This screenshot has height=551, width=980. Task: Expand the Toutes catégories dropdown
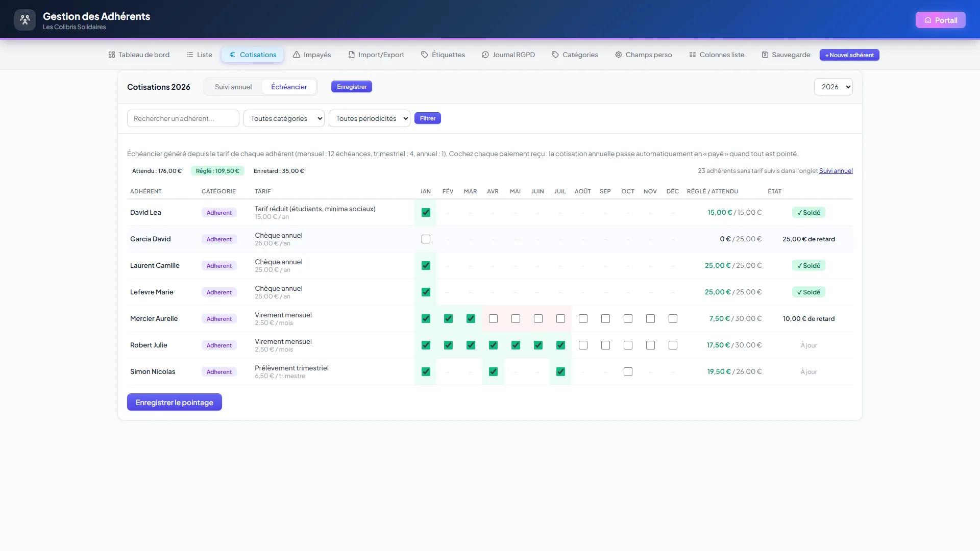pos(284,118)
